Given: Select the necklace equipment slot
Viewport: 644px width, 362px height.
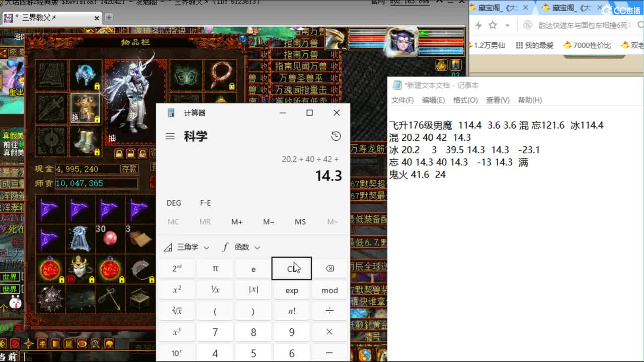Looking at the screenshot, I should point(220,75).
